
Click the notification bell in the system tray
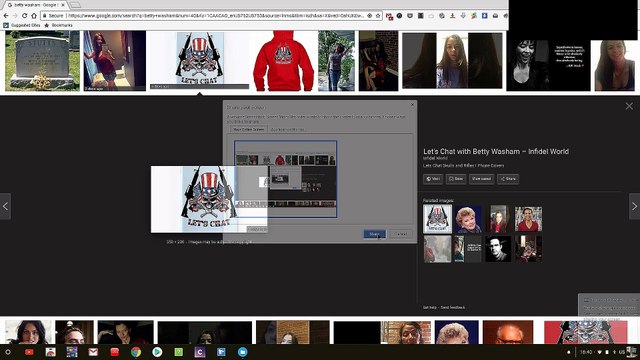click(569, 352)
